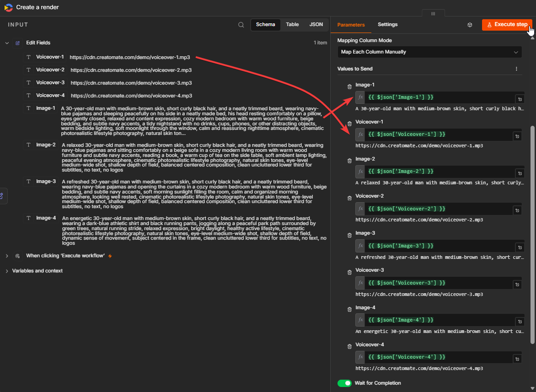Reset the Voiceover-1 expression field
Screen dimensions: 536x392
(x=517, y=136)
